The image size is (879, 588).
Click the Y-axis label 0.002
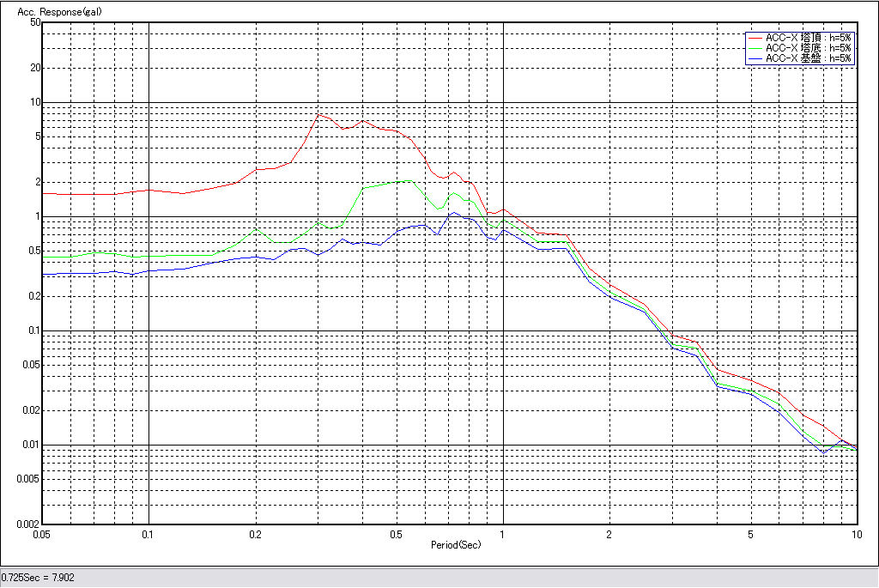[30, 524]
